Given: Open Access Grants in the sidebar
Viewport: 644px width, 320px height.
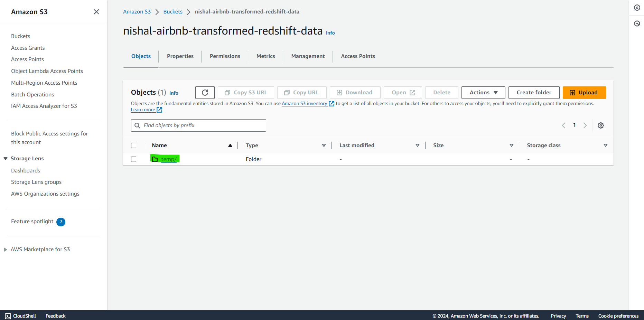Looking at the screenshot, I should 28,48.
